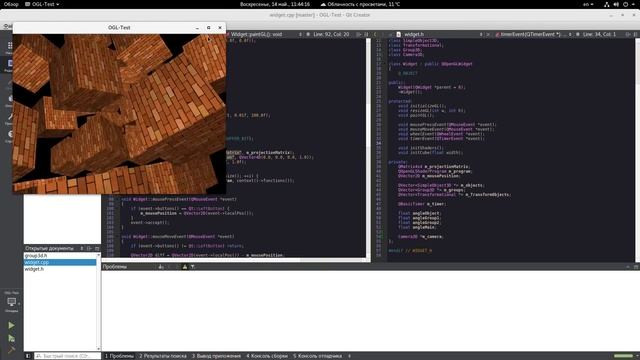Open the '4 Консоль сборки' pane
The image size is (640, 360).
(267, 356)
